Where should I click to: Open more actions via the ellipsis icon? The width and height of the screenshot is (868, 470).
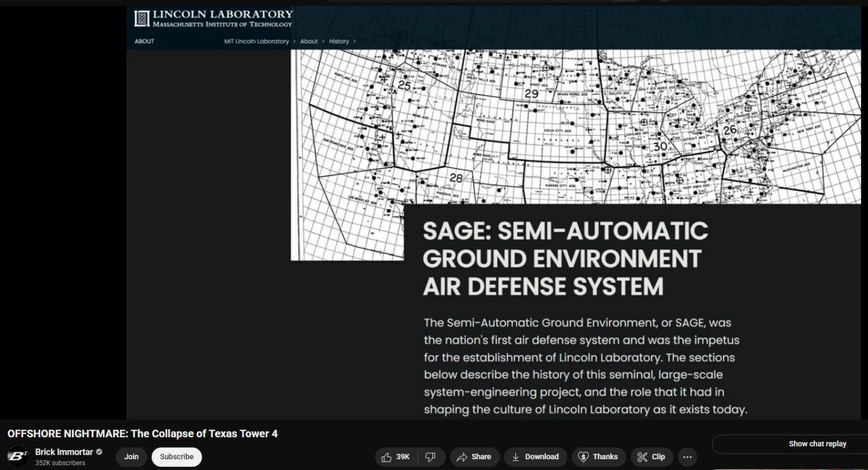(x=687, y=456)
